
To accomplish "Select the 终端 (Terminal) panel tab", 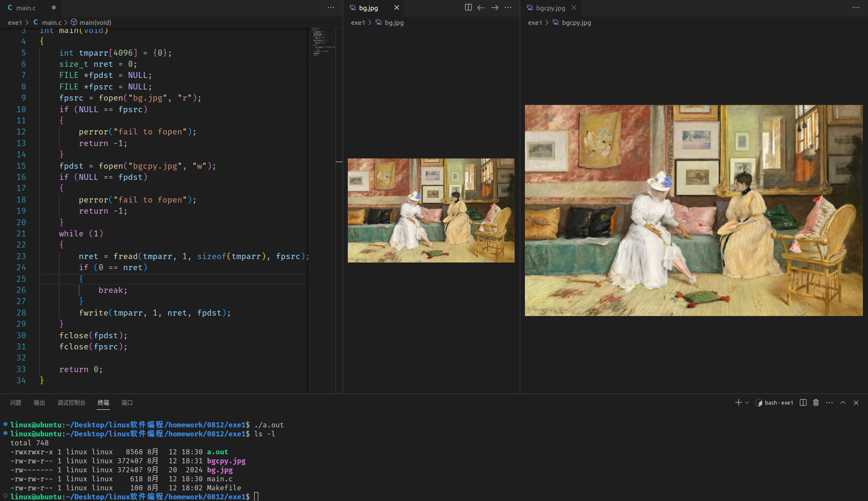I will tap(103, 403).
